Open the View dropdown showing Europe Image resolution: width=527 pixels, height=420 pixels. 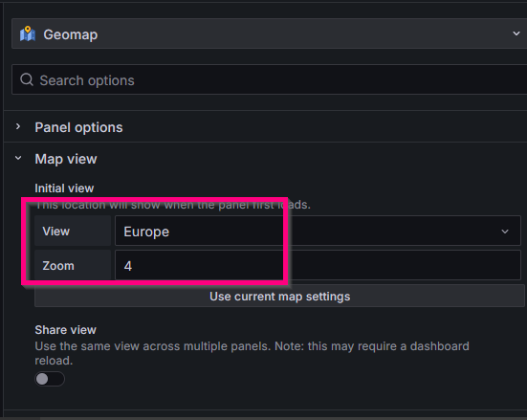[x=318, y=231]
